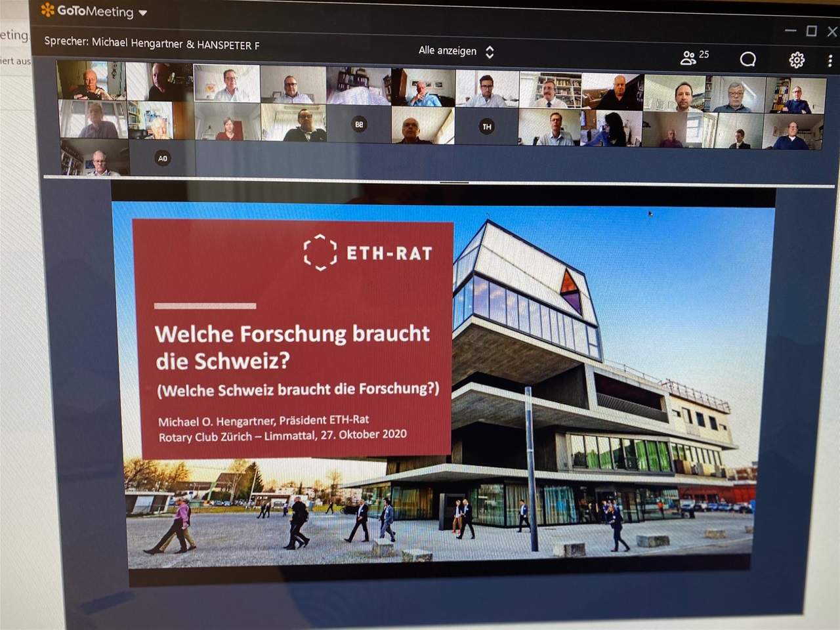Select the BB participant avatar tile
The height and width of the screenshot is (630, 840).
click(359, 124)
